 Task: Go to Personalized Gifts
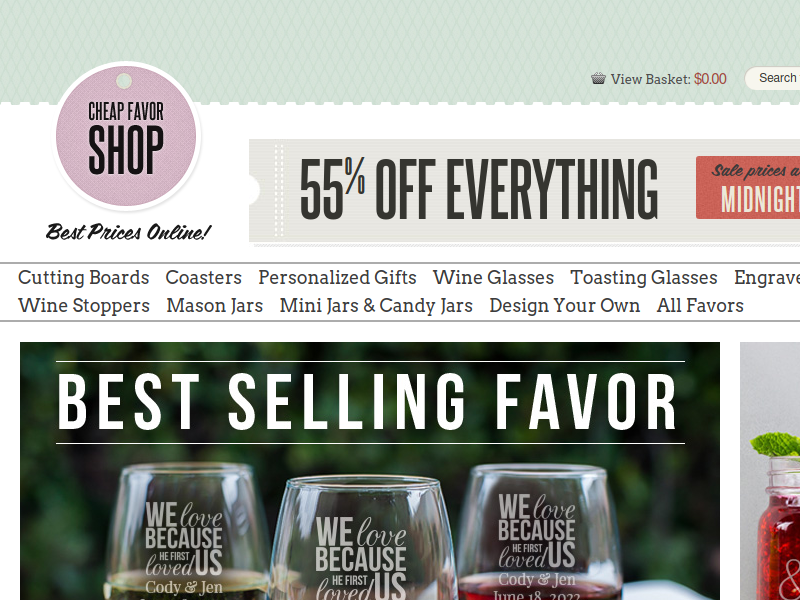pyautogui.click(x=337, y=278)
